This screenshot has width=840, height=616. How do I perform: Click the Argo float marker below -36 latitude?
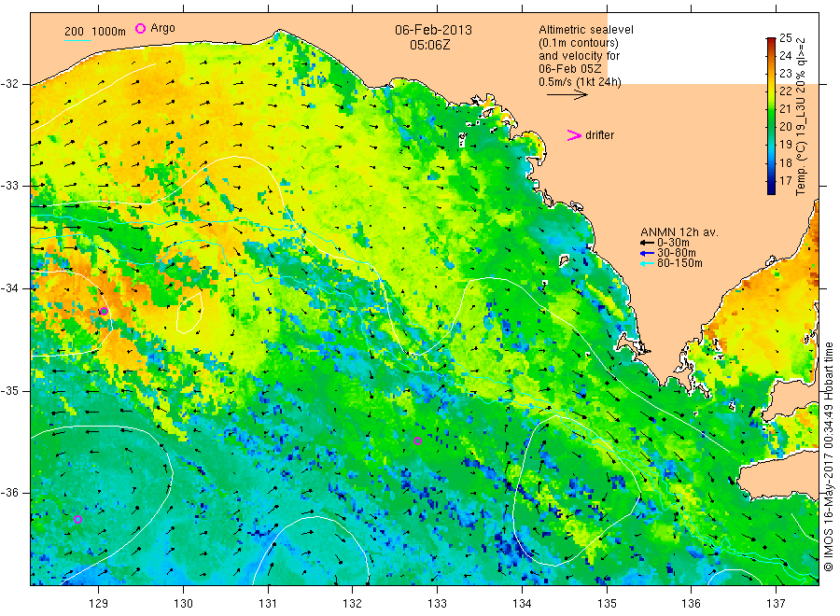(x=77, y=519)
